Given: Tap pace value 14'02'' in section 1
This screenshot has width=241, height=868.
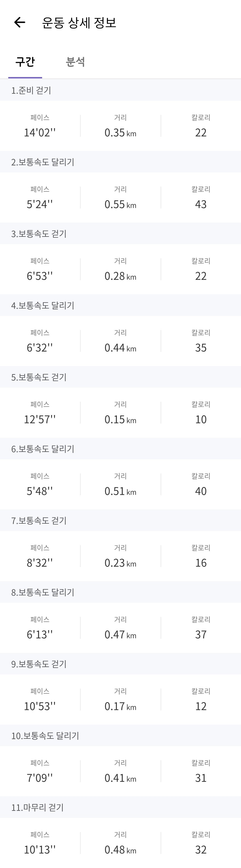Looking at the screenshot, I should coord(39,132).
